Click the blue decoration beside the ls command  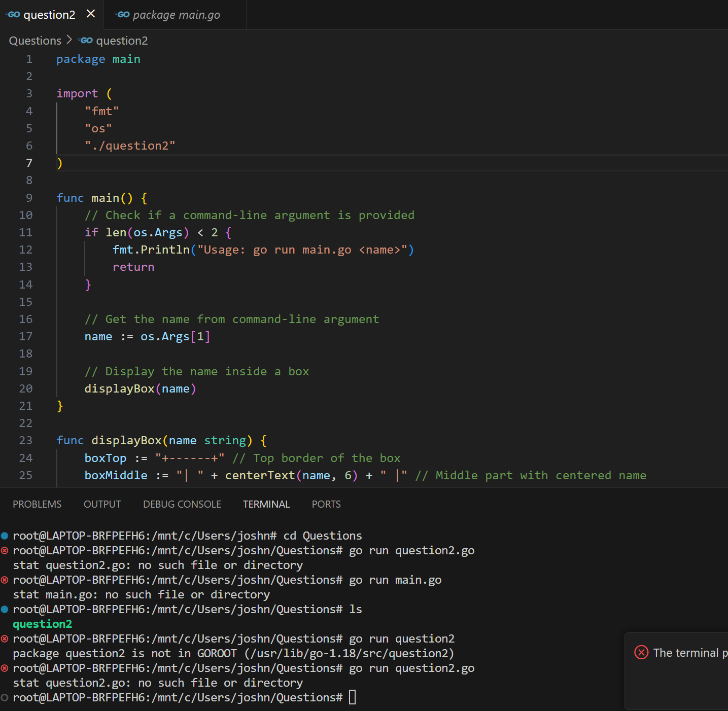click(5, 609)
